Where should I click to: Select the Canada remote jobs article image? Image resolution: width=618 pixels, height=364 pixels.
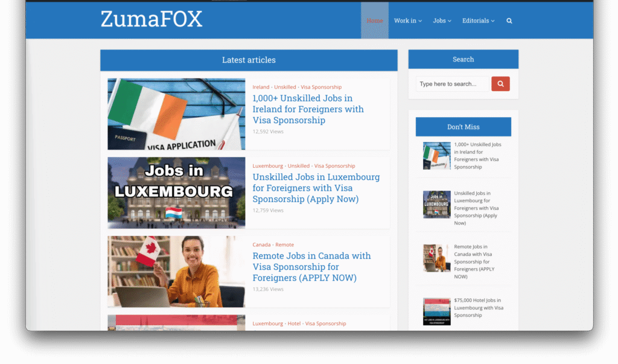coord(176,272)
